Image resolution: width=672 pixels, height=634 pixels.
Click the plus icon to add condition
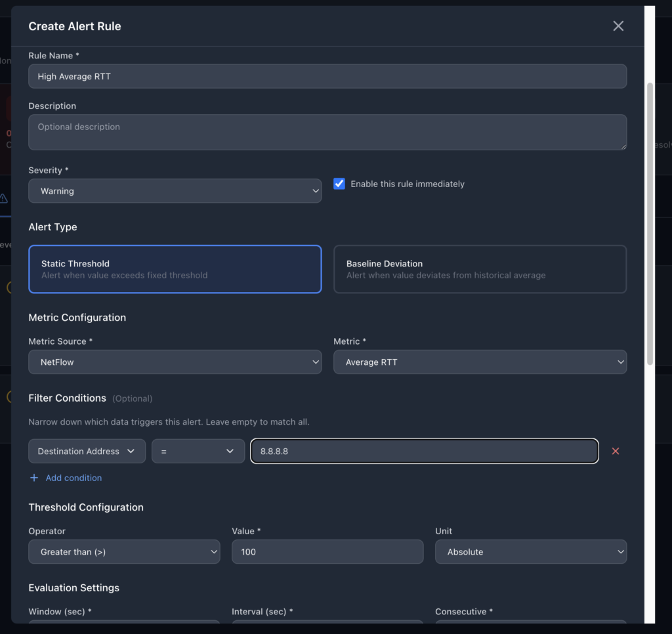34,478
